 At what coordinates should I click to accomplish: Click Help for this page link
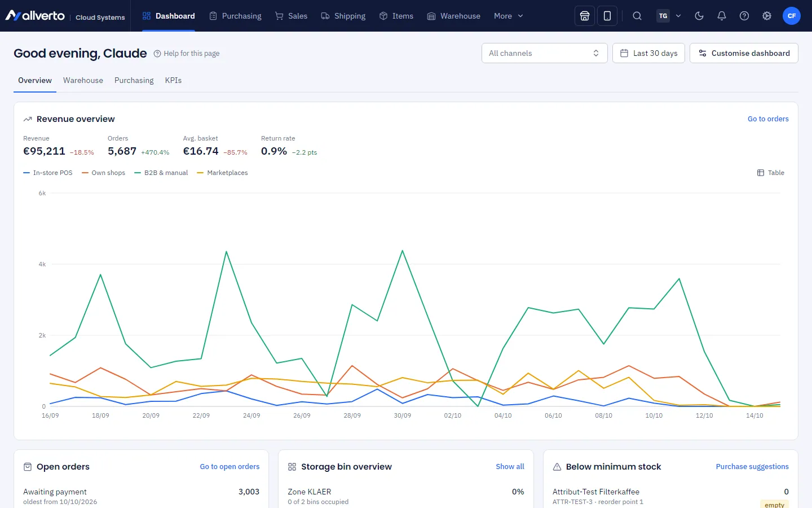pyautogui.click(x=187, y=54)
